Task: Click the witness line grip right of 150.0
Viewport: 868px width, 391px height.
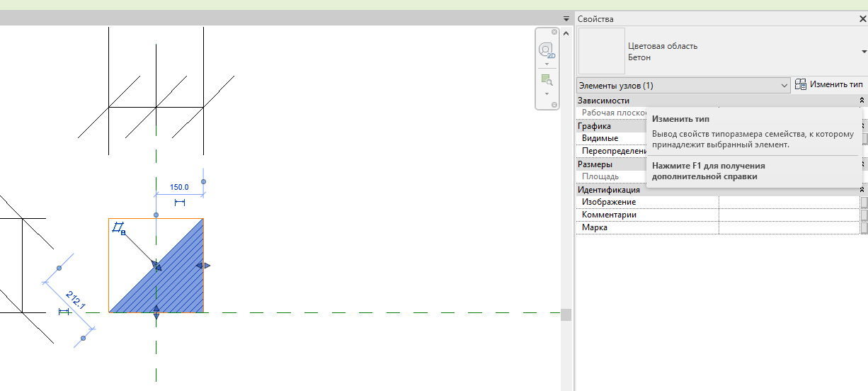Action: coord(203,182)
